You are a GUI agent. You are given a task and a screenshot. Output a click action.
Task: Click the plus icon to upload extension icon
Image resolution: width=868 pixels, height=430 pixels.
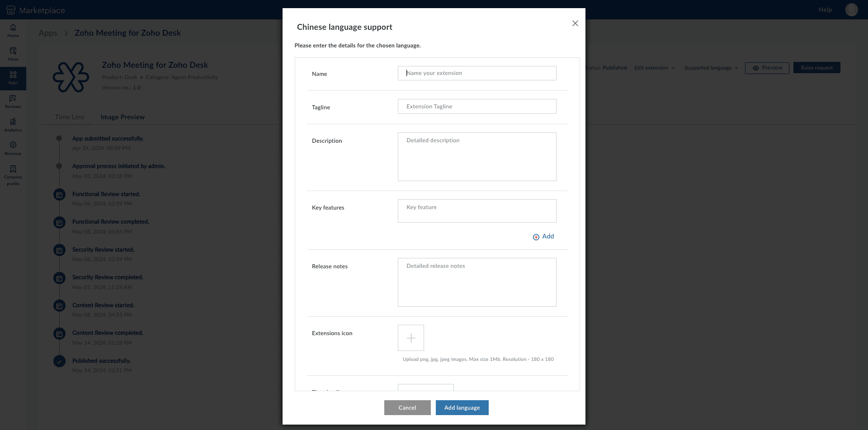pyautogui.click(x=411, y=338)
